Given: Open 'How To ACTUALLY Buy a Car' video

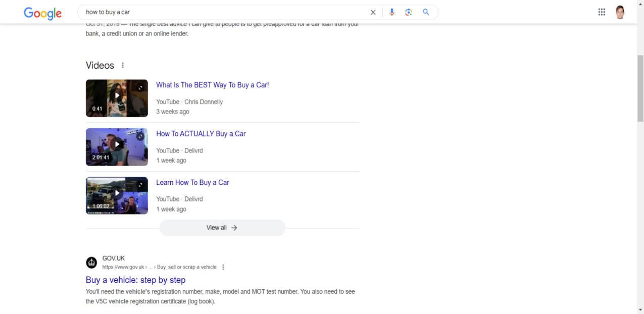Looking at the screenshot, I should coord(201,133).
